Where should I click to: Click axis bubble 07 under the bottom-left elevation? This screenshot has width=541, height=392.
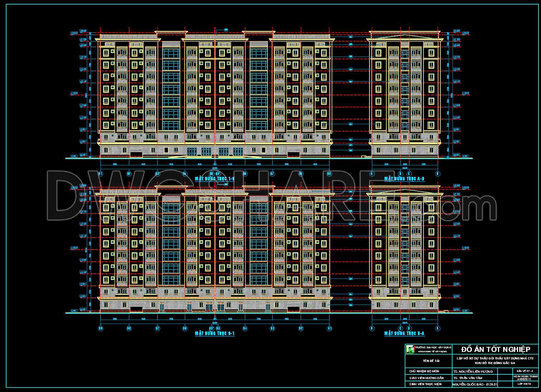pos(157,328)
